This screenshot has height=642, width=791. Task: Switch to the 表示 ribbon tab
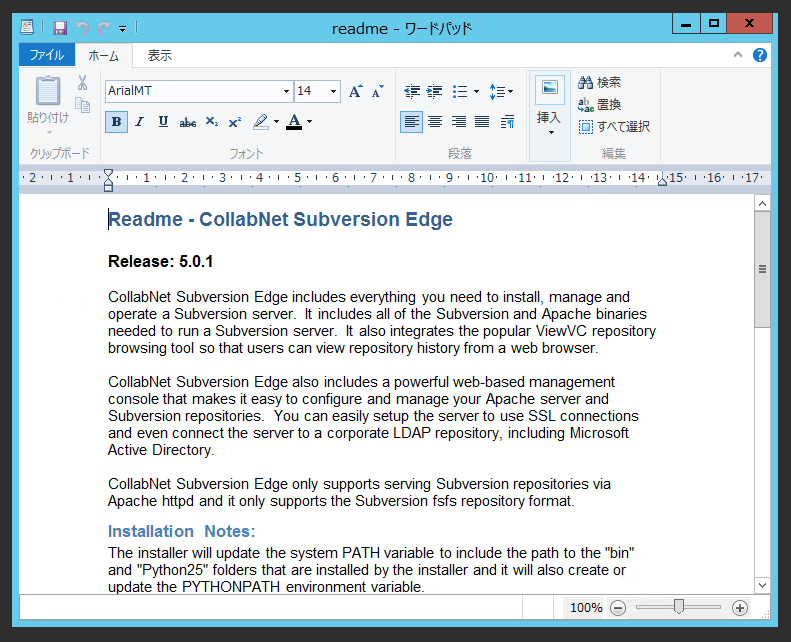(x=159, y=55)
